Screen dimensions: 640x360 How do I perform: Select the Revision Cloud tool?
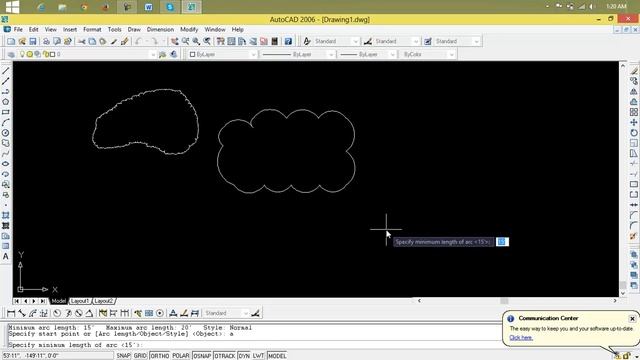(x=6, y=143)
